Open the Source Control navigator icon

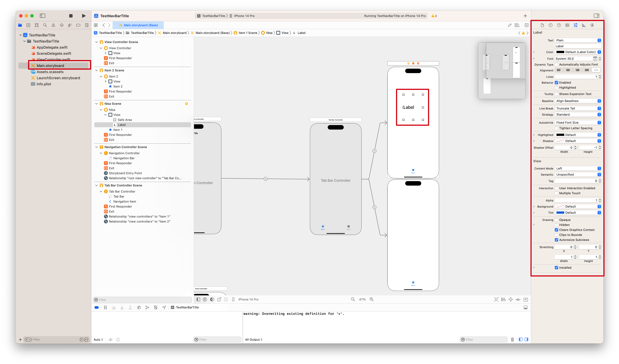tap(28, 25)
